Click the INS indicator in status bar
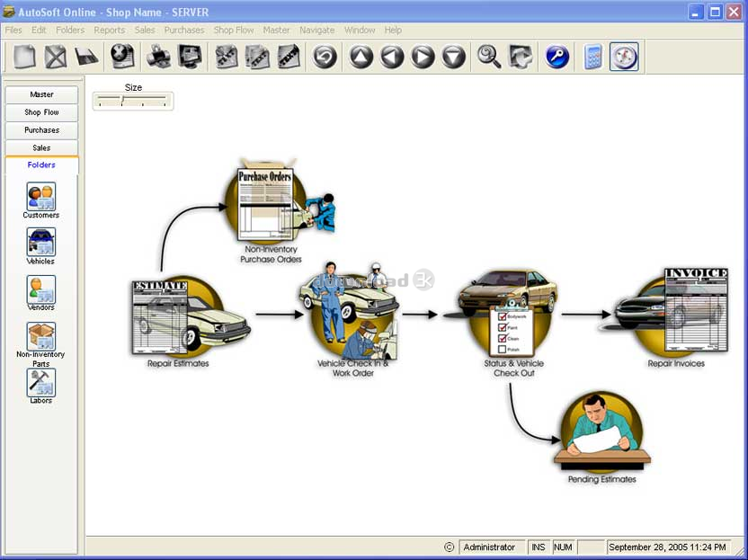Image resolution: width=748 pixels, height=560 pixels. (x=539, y=547)
